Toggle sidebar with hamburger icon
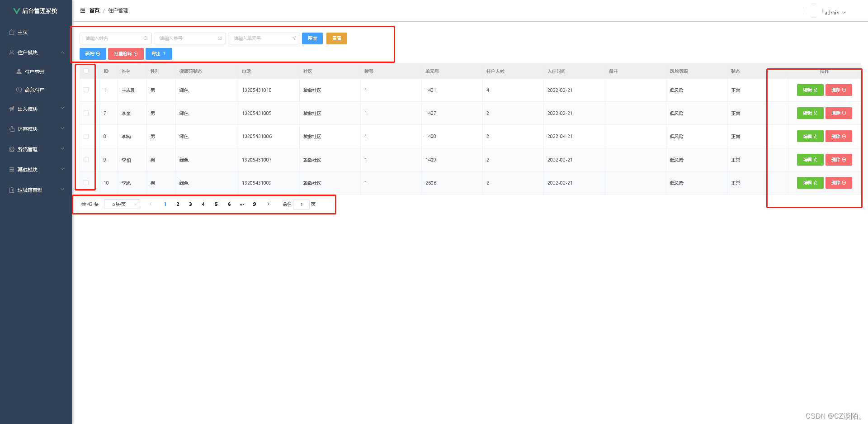This screenshot has height=424, width=868. (83, 10)
